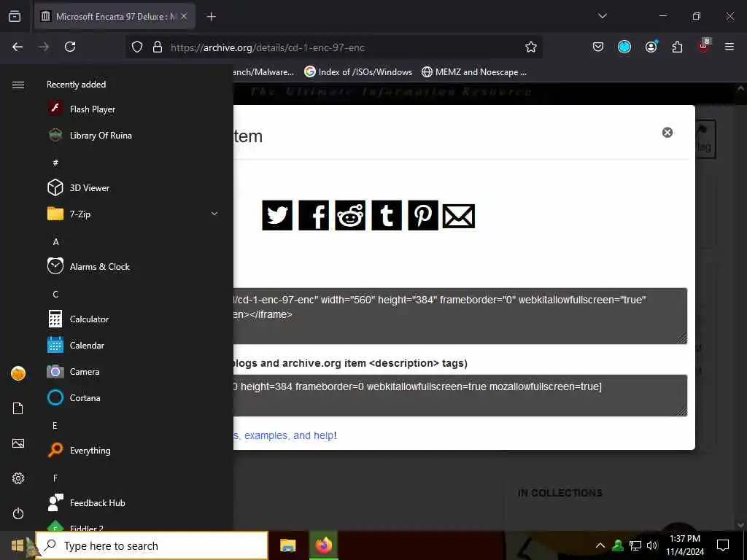The image size is (747, 560).
Task: Click the padlock site information icon
Action: (158, 47)
